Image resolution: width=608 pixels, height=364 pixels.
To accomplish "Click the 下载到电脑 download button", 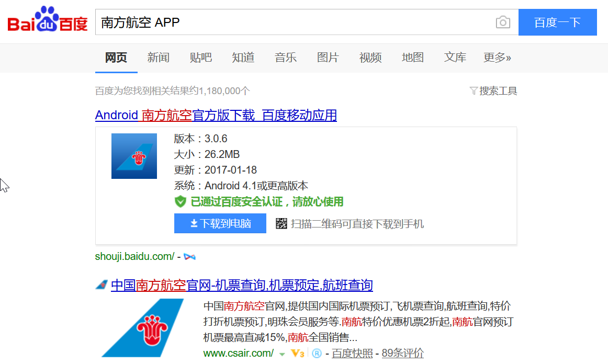I will click(x=220, y=223).
